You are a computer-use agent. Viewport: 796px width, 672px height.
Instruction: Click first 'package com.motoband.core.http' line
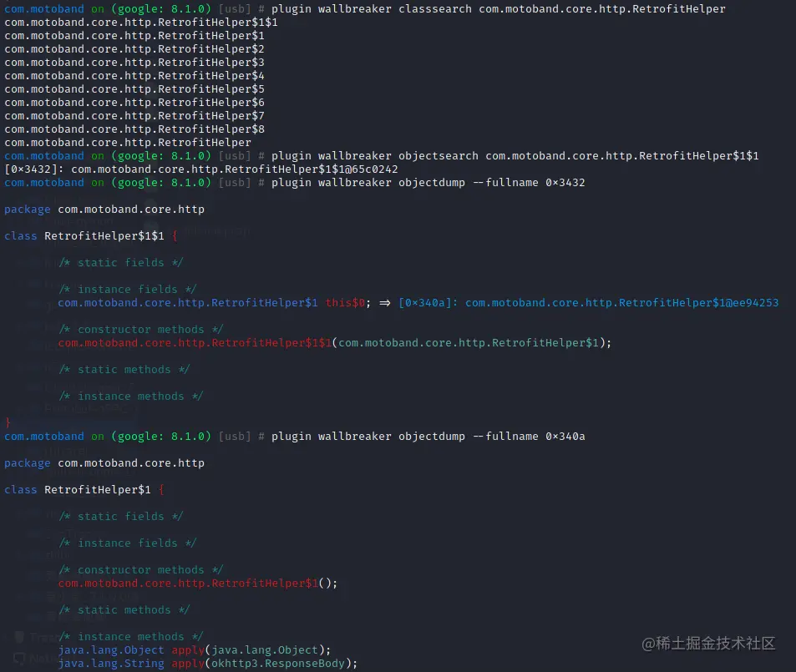[x=104, y=210]
